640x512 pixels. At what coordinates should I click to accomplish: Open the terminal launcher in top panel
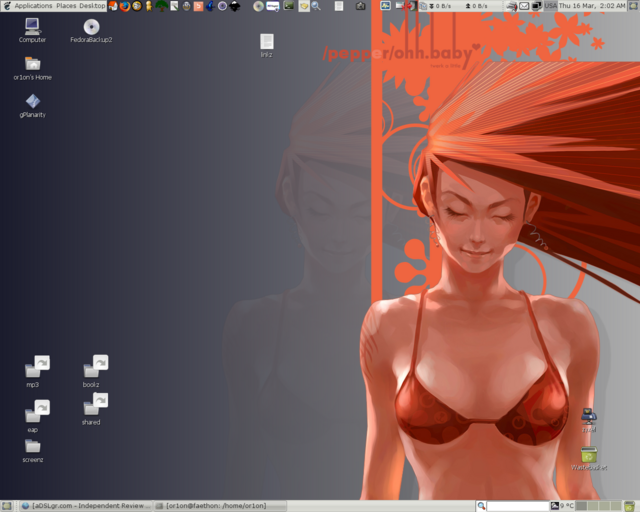pyautogui.click(x=289, y=6)
